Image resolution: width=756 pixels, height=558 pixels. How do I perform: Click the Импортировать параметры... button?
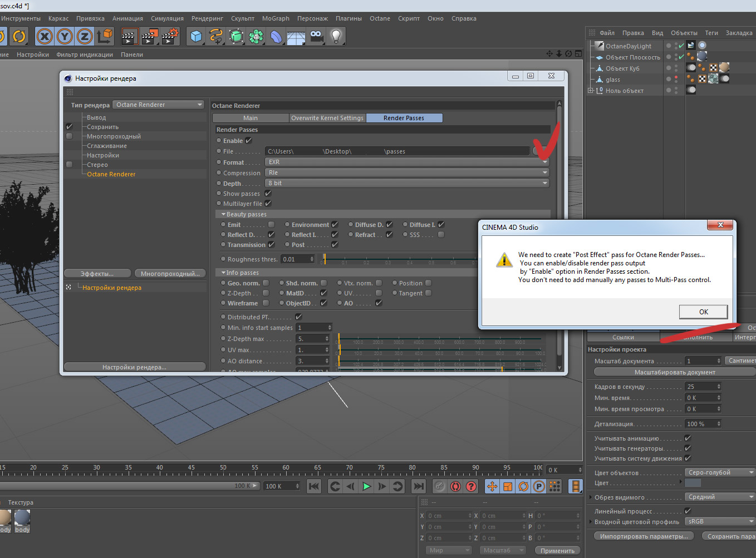(x=644, y=536)
